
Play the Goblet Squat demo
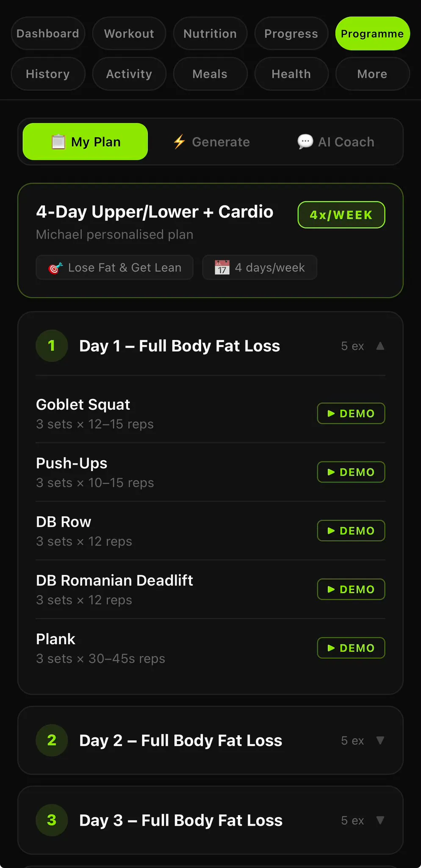(351, 413)
